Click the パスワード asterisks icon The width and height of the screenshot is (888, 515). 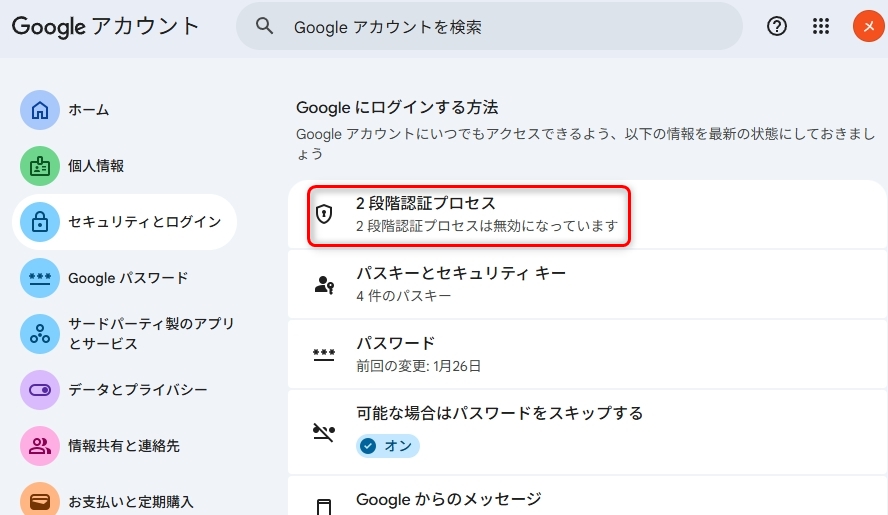(324, 355)
